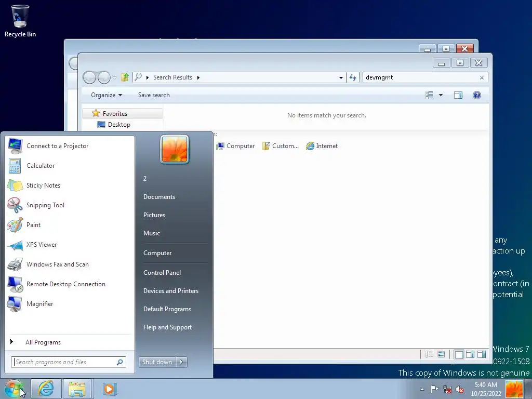
Task: Open Remote Desktop Connection
Action: point(70,284)
